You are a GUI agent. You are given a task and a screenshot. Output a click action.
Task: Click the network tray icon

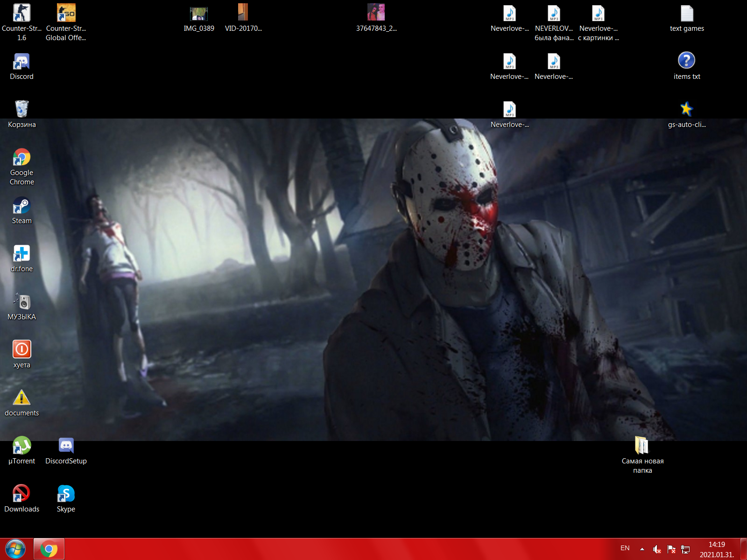685,549
